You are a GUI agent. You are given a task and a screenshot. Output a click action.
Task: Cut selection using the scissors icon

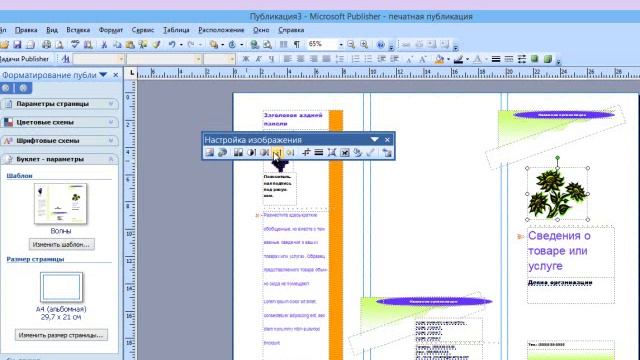104,44
